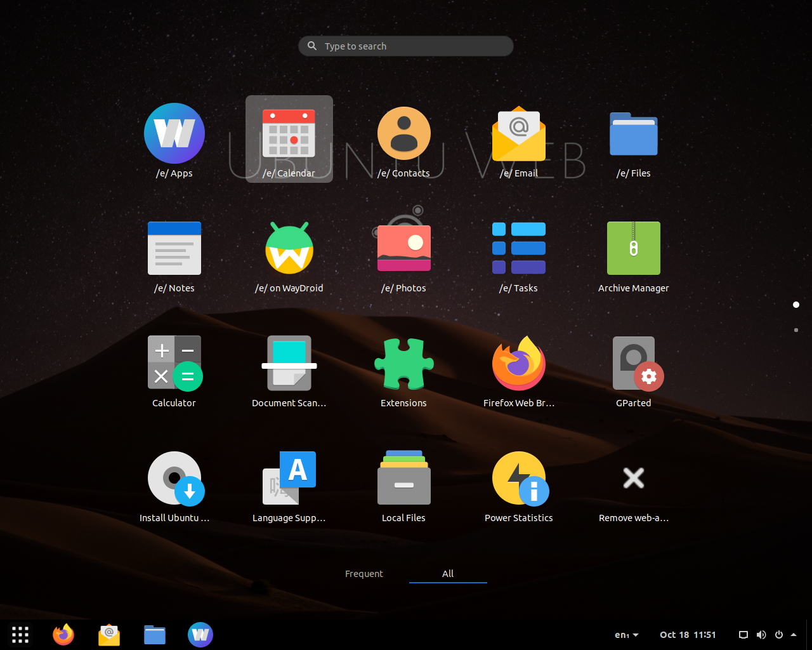The width and height of the screenshot is (812, 650).
Task: Launch Firefox Web Browser from the app grid
Action: pos(519,370)
